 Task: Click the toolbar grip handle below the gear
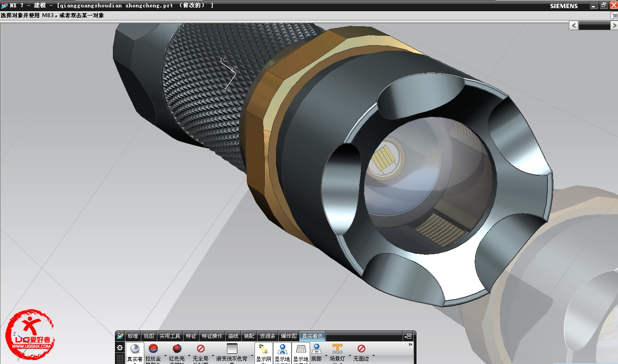(120, 359)
